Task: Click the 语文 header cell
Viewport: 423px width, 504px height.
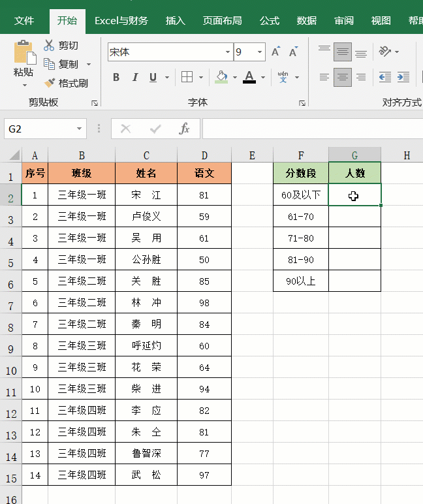Action: [204, 173]
